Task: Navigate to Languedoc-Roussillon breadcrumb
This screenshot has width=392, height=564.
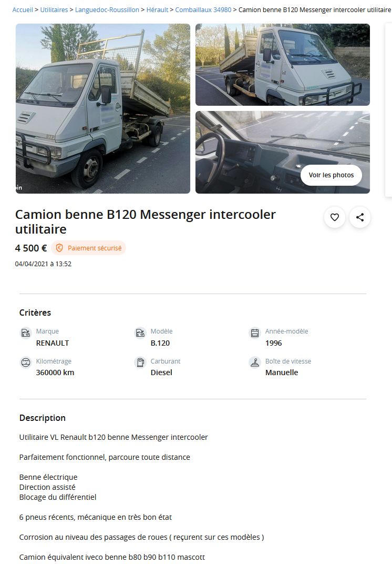Action: click(107, 9)
